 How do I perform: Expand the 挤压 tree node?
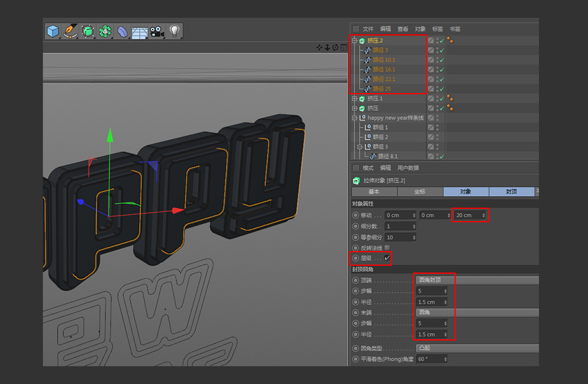click(355, 108)
